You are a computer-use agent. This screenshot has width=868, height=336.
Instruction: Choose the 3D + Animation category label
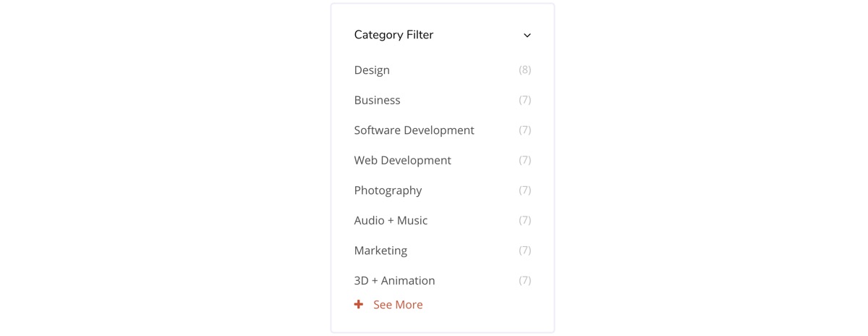click(394, 280)
